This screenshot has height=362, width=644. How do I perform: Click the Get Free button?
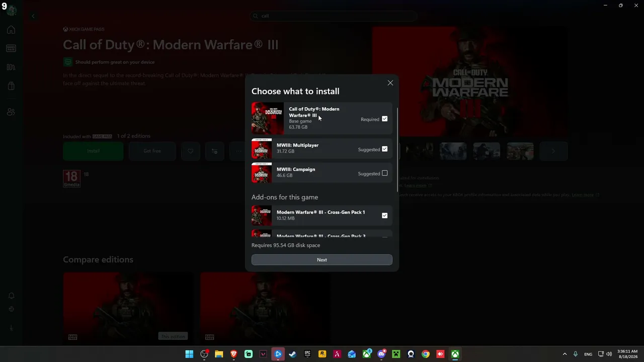[152, 151]
